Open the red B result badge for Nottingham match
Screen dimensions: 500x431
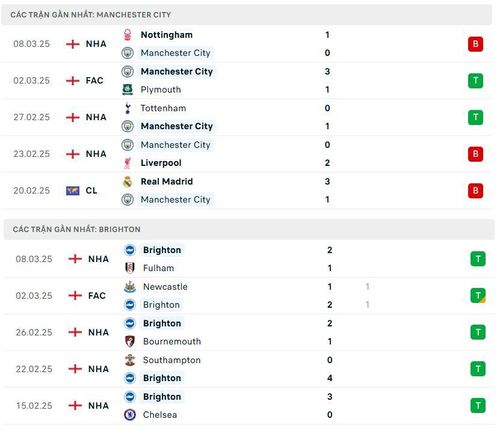[x=475, y=44]
